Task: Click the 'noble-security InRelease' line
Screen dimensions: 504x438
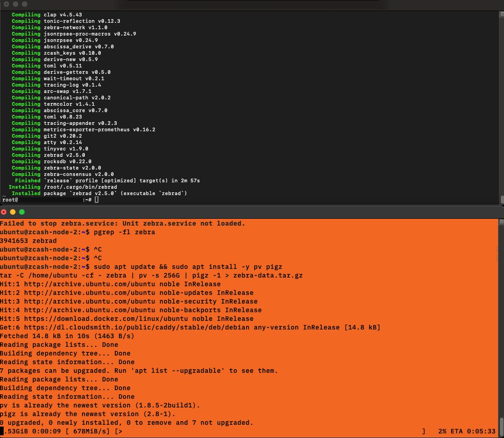Action: [x=129, y=302]
